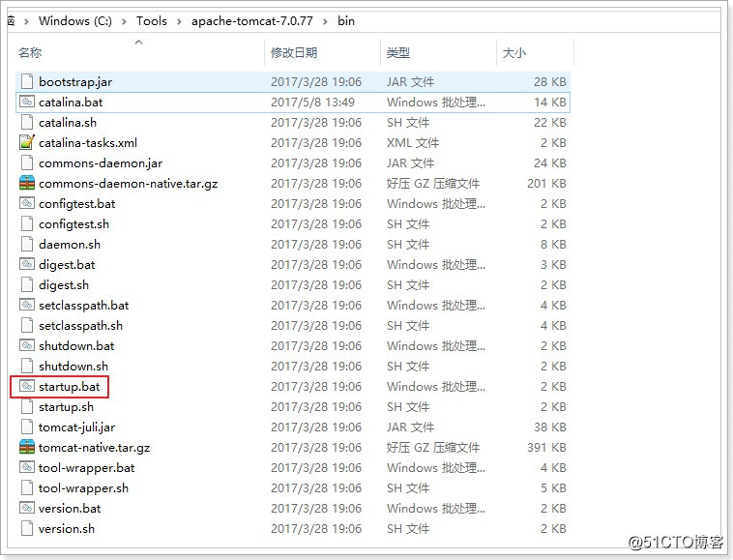Click the startup.sh file icon
This screenshot has height=560, width=733.
pyautogui.click(x=27, y=407)
